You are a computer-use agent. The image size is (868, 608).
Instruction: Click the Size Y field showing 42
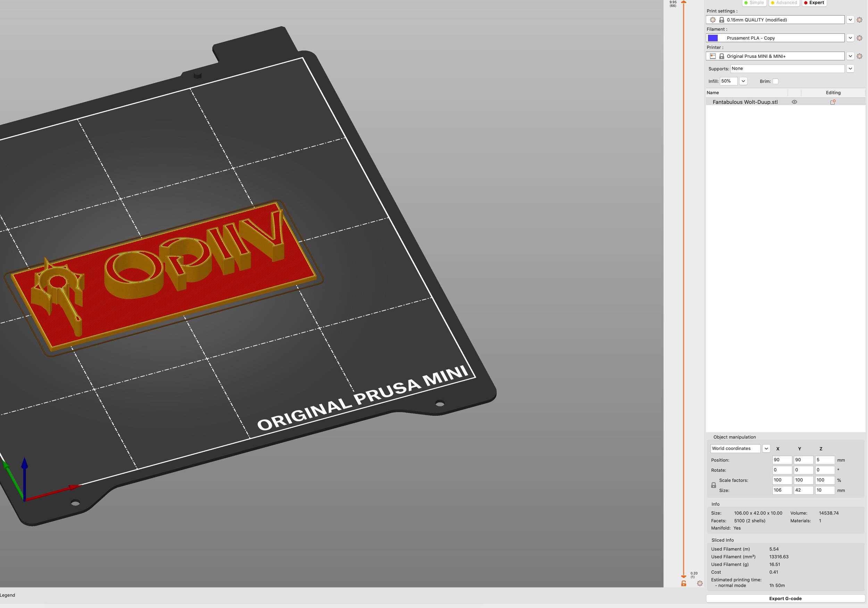803,490
